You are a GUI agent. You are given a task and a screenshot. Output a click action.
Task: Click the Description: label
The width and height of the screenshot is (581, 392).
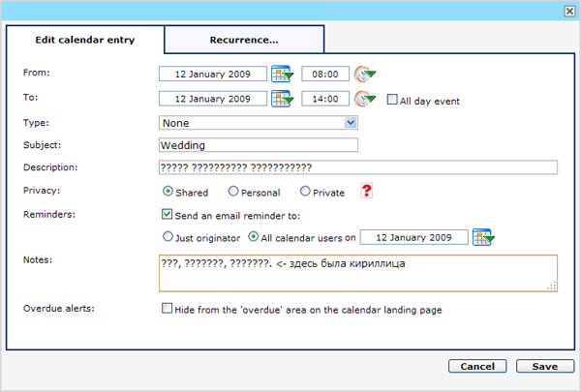click(50, 167)
